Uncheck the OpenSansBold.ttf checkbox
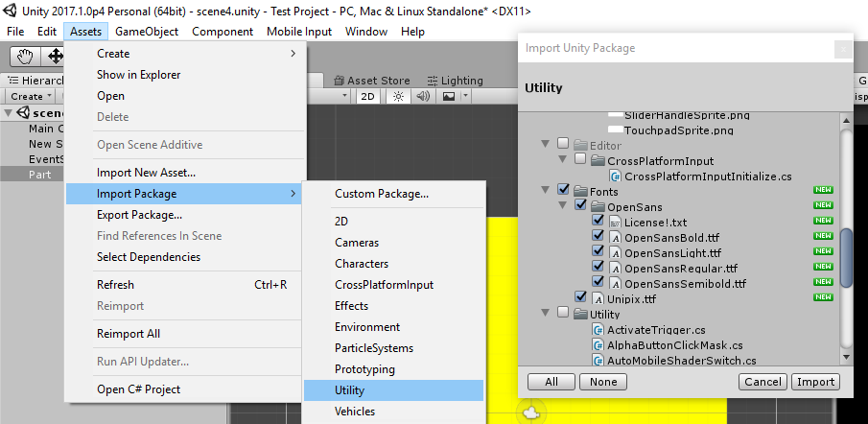This screenshot has height=424, width=868. 598,236
